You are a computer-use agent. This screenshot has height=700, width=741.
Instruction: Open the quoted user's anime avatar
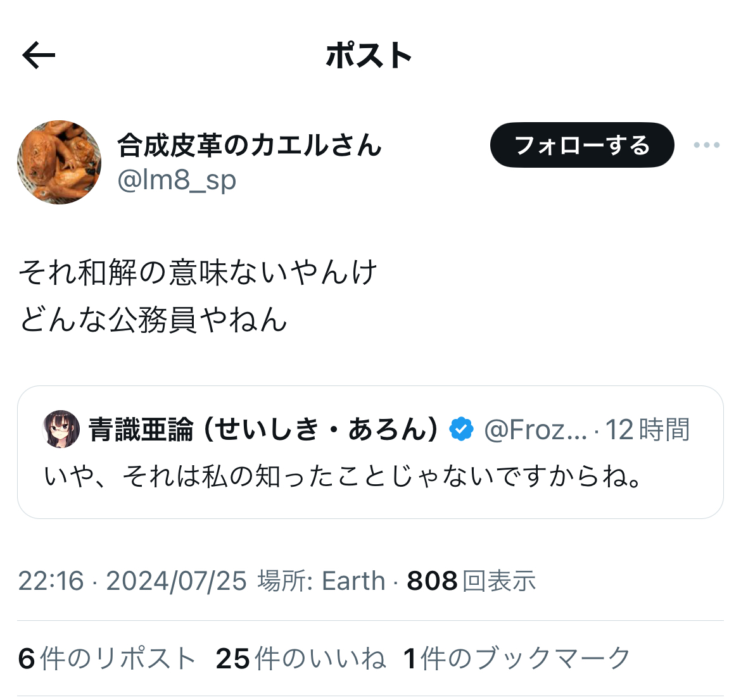[61, 429]
